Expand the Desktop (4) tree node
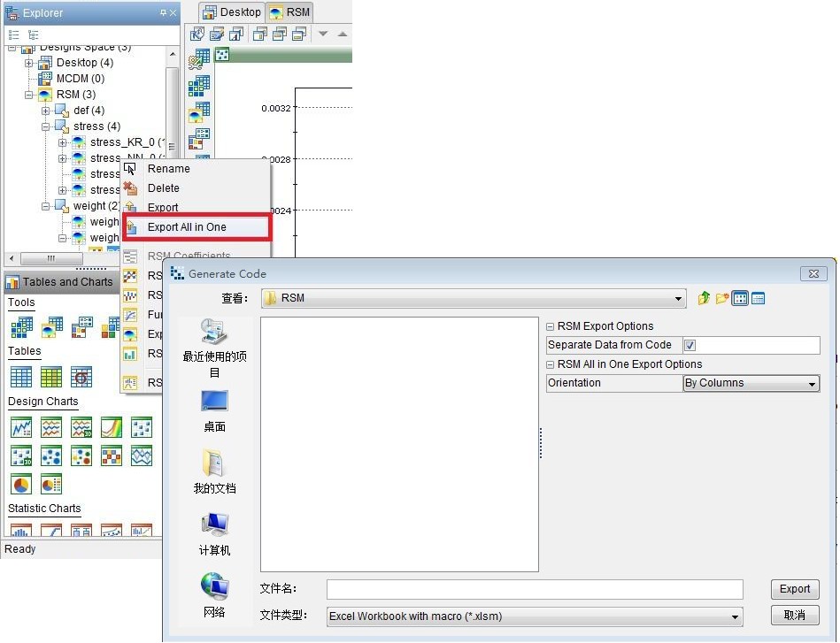 click(x=29, y=63)
